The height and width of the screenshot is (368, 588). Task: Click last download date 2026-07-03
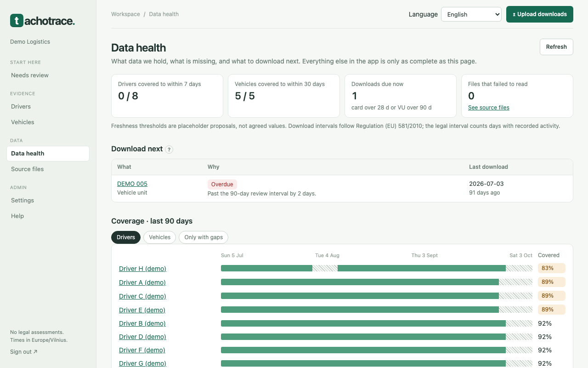coord(486,184)
